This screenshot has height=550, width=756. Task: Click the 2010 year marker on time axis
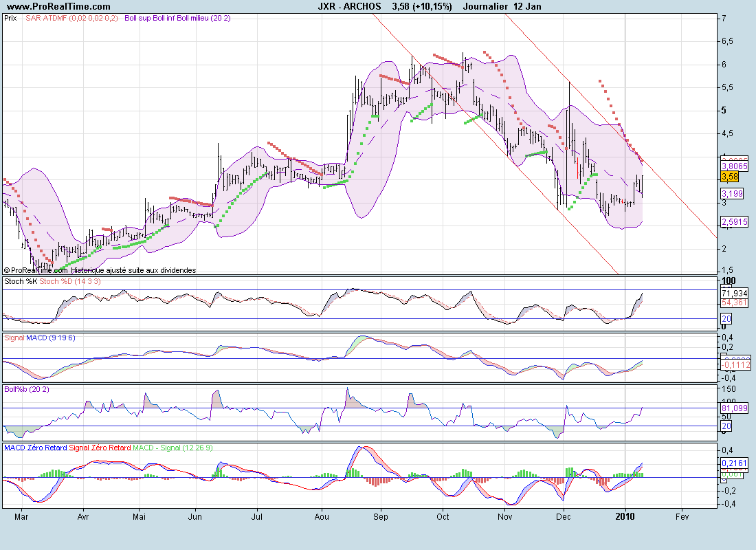coord(625,517)
